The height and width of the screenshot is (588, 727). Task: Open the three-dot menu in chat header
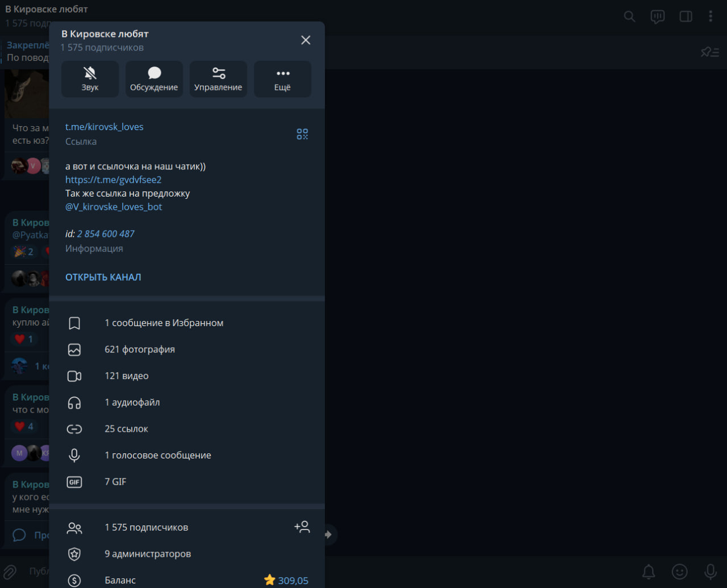coord(711,16)
